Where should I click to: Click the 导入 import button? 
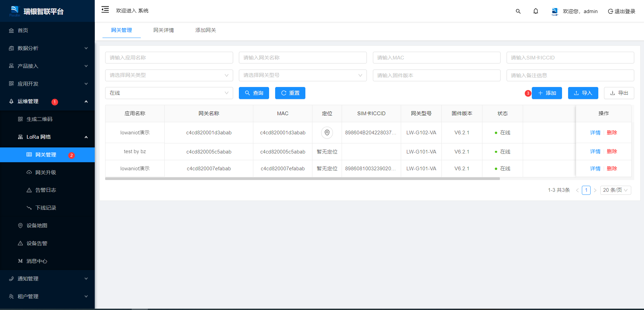583,93
